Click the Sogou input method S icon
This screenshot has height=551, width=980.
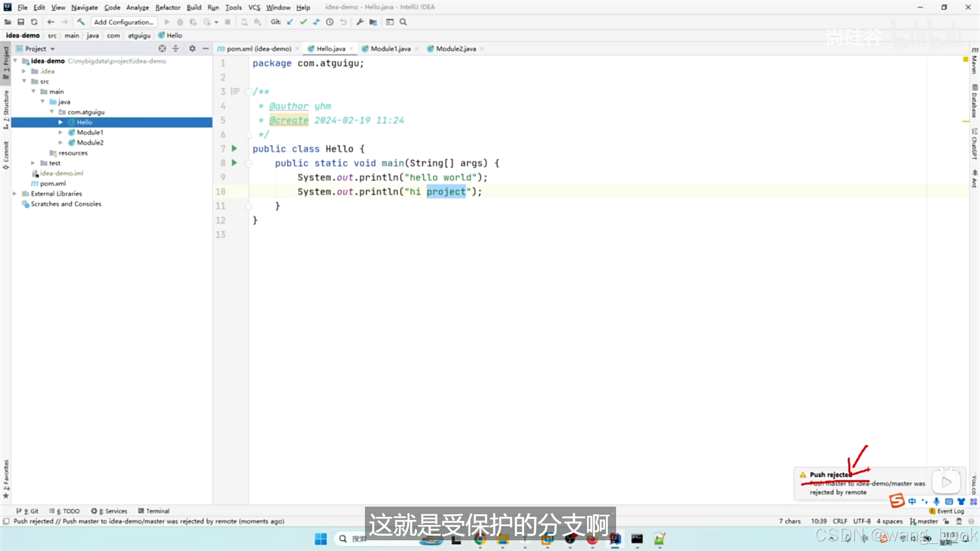[897, 500]
